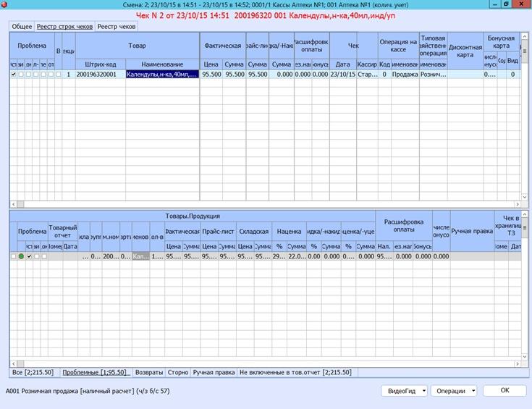Expand the ВидеоГид dropdown arrow
Viewport: 532px width, 409px height.
pyautogui.click(x=423, y=391)
